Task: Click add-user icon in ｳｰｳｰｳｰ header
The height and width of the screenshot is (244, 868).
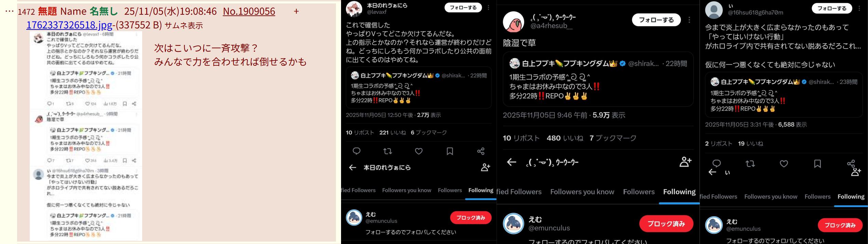Action: click(686, 162)
